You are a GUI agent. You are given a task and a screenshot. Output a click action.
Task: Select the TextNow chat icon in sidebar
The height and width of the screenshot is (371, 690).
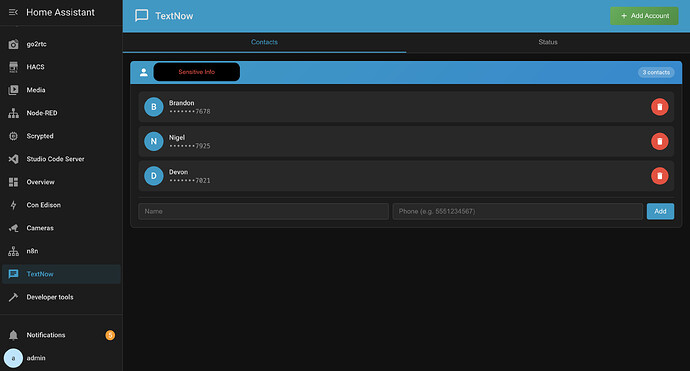[x=14, y=274]
